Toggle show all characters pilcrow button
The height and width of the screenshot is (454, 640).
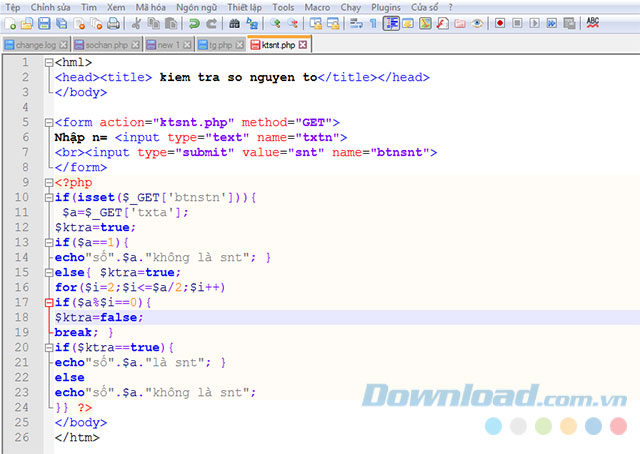[372, 23]
